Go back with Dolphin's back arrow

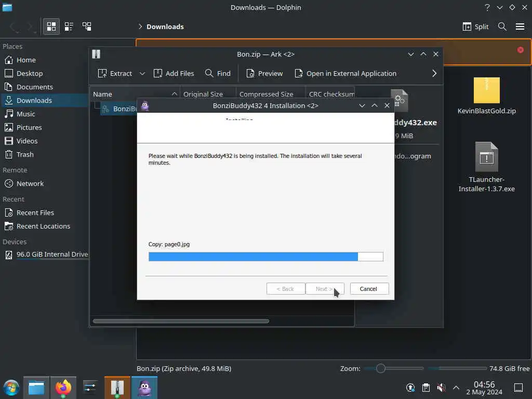(x=14, y=26)
